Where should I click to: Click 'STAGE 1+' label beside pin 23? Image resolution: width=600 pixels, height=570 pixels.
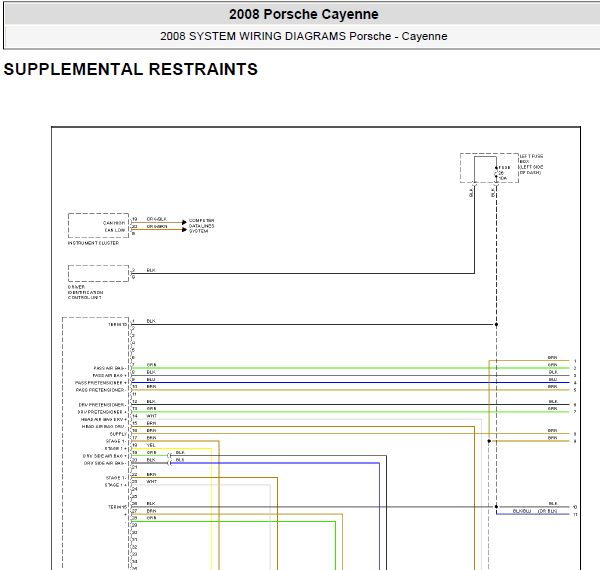pos(115,485)
